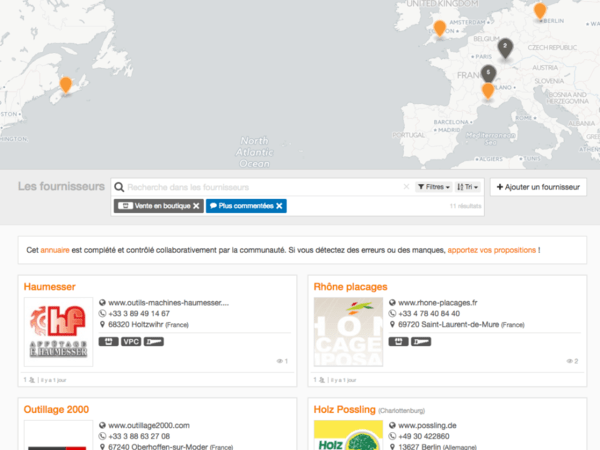This screenshot has width=600, height=450.
Task: Remove the 'Vente en boutique' filter tag
Action: pos(196,206)
